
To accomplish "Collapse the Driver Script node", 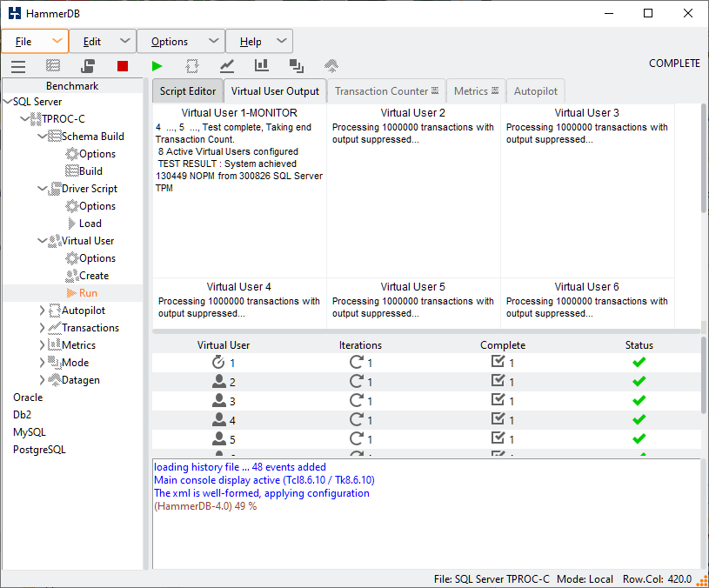I will click(42, 189).
